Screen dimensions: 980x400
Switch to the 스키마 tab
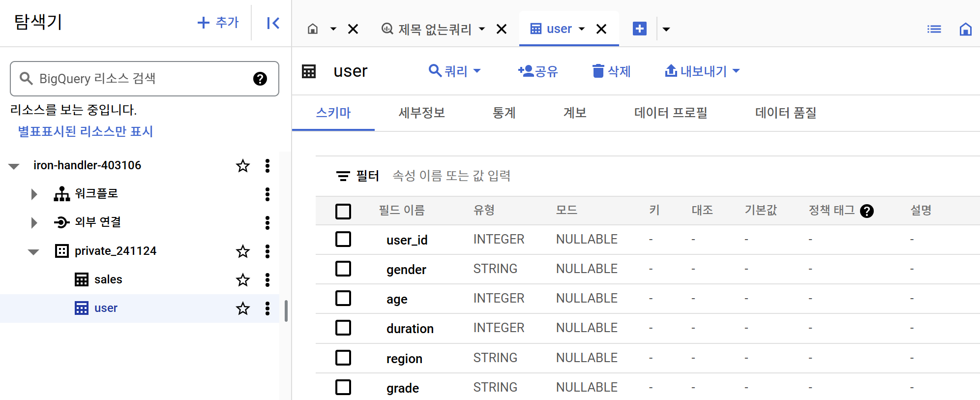(333, 113)
